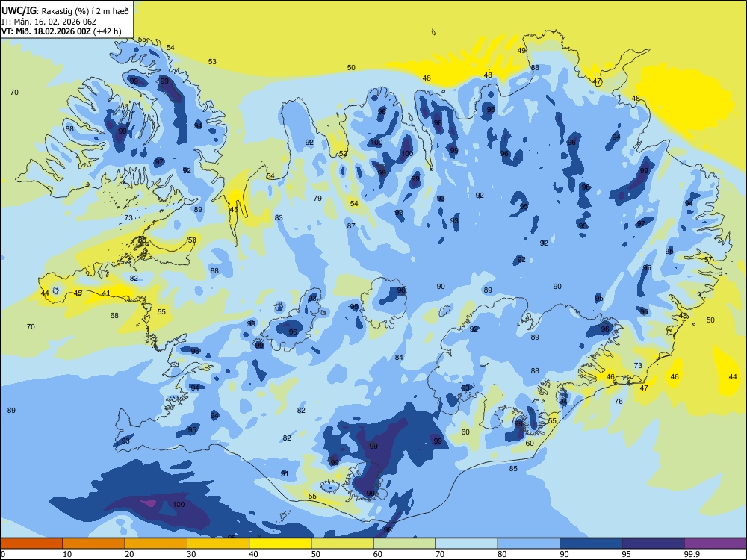Select the light blue 80–90 legend swatch
Viewport: 747px width, 560px height.
click(x=529, y=544)
